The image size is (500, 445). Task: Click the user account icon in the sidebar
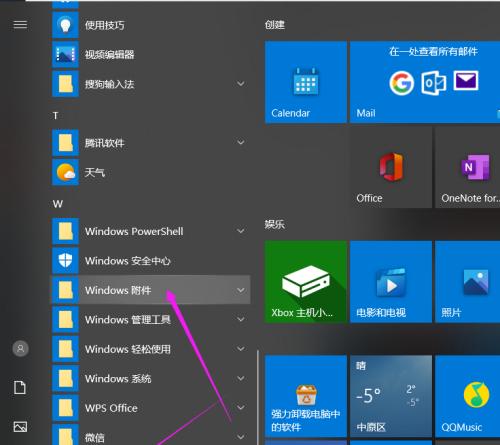20,349
